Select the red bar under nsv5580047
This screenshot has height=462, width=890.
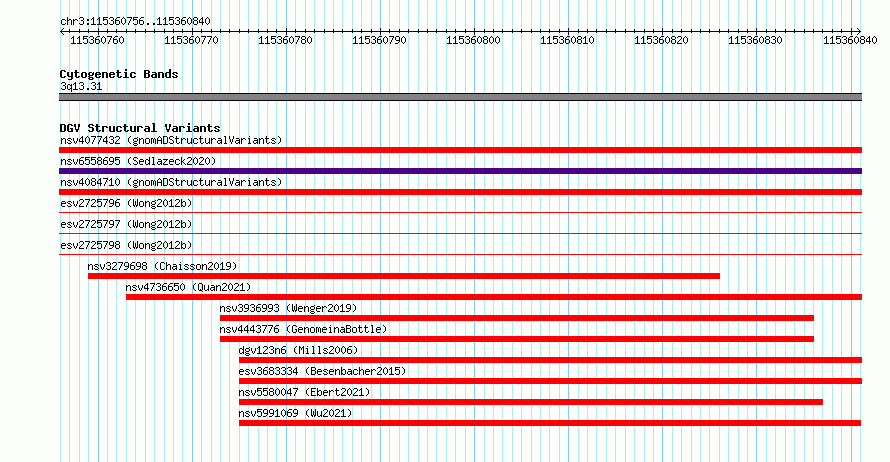[x=531, y=402]
